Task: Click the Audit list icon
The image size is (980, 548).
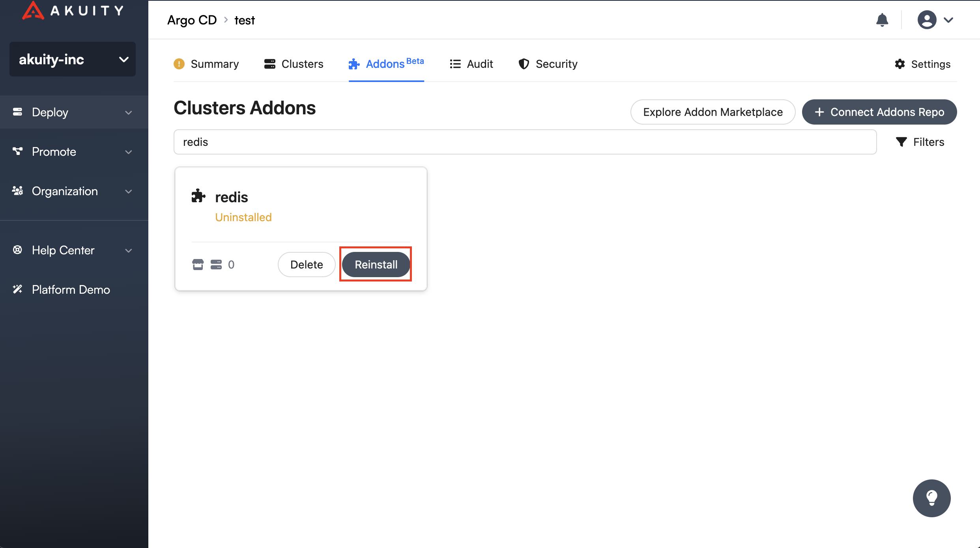Action: tap(455, 64)
